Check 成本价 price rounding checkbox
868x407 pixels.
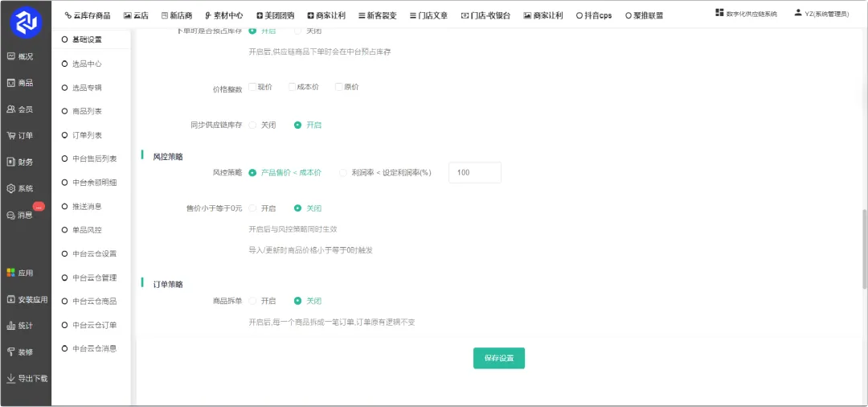coord(293,87)
